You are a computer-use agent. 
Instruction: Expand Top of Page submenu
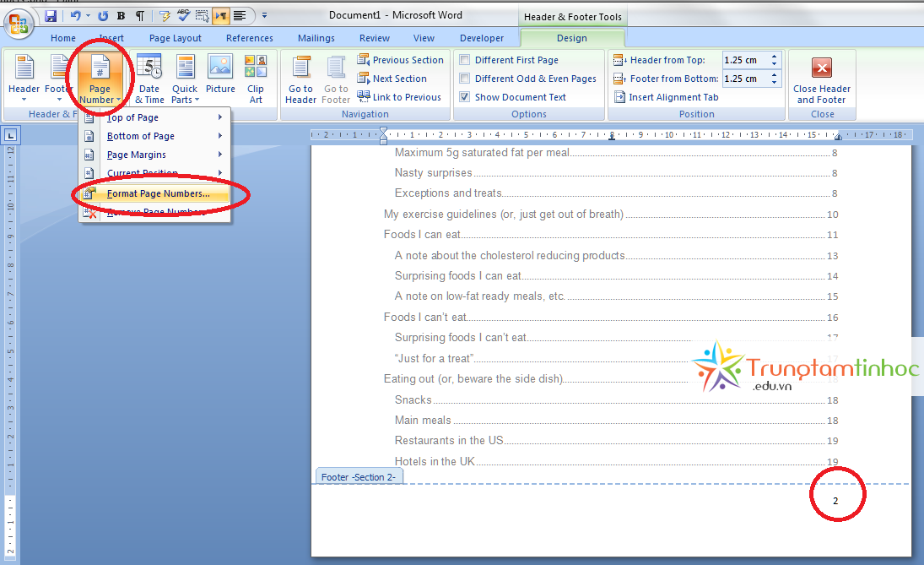(154, 117)
